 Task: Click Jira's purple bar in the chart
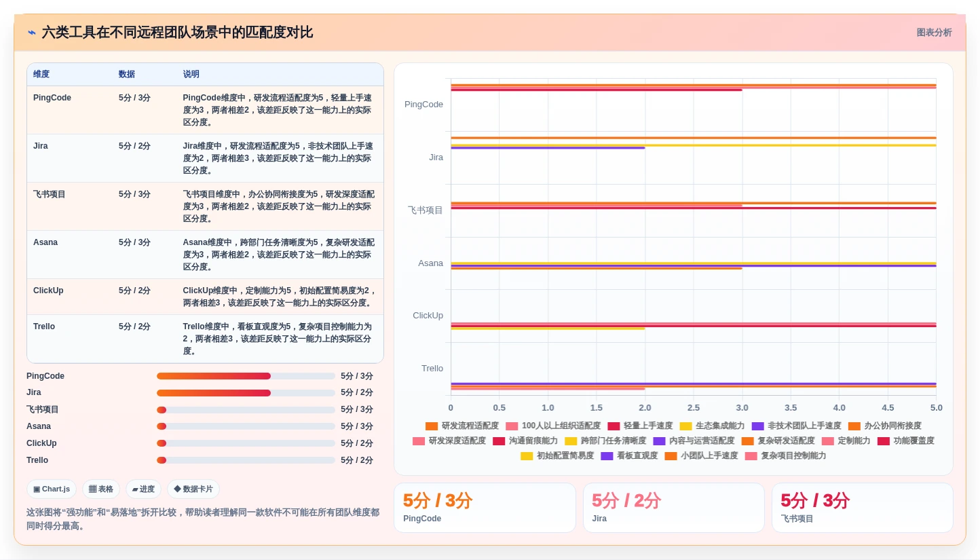(x=548, y=148)
